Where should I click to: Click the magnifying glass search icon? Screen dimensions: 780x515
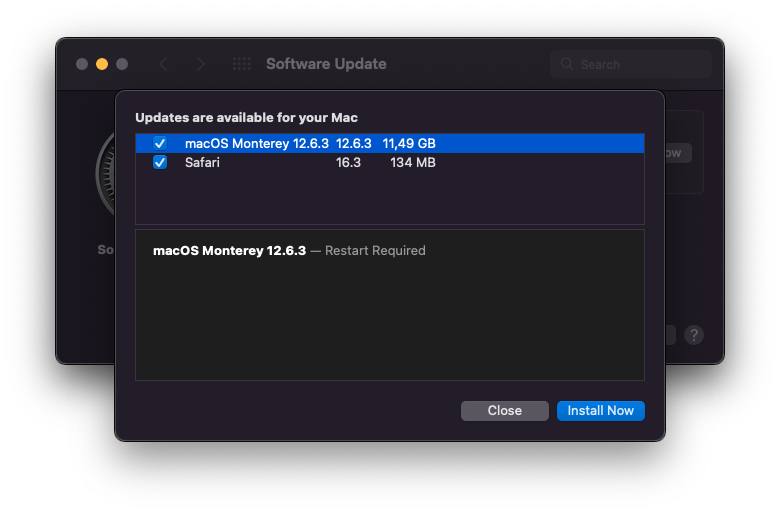click(x=568, y=64)
